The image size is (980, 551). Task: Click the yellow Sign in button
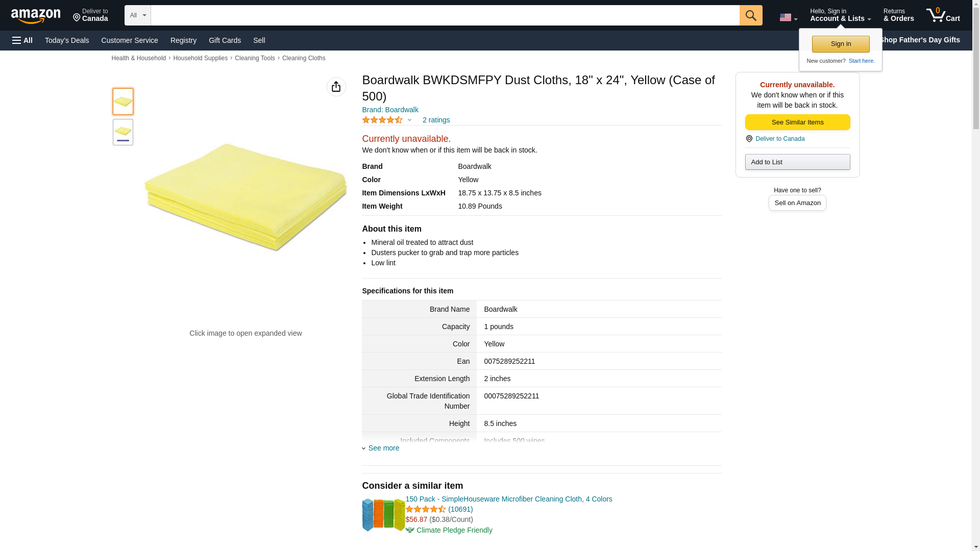(841, 44)
